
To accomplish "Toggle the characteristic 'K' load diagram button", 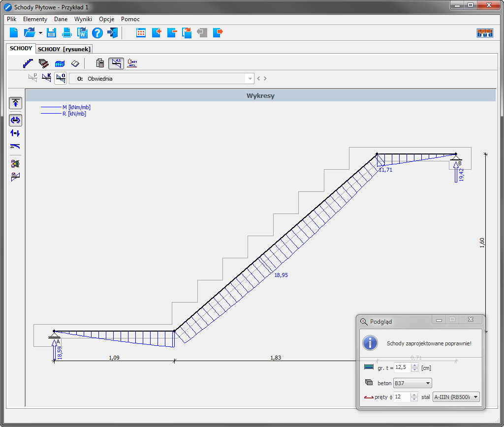I will click(x=47, y=78).
